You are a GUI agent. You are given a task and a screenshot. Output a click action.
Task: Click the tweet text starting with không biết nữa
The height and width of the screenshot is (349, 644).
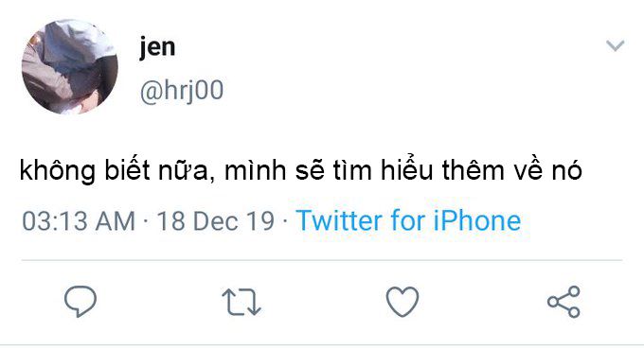point(300,170)
